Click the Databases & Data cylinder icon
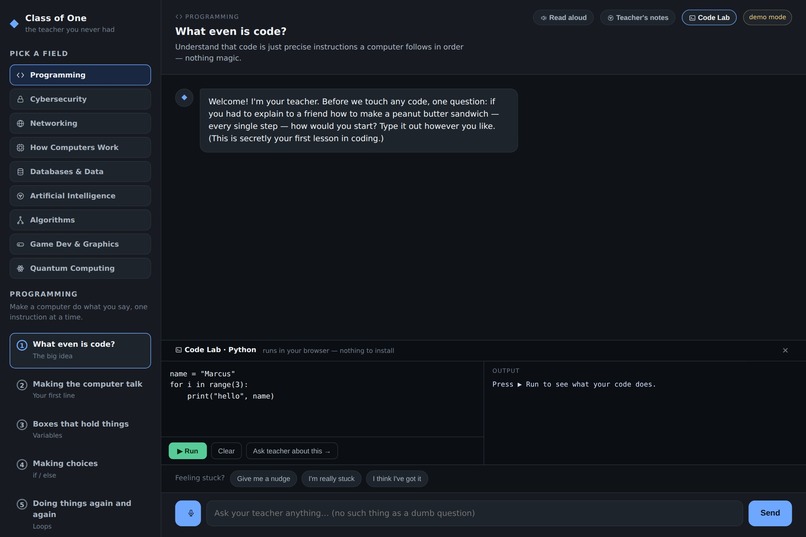This screenshot has height=537, width=806. (x=21, y=172)
